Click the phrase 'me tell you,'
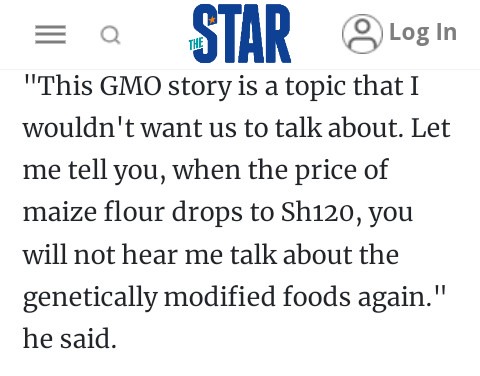 [x=94, y=171]
